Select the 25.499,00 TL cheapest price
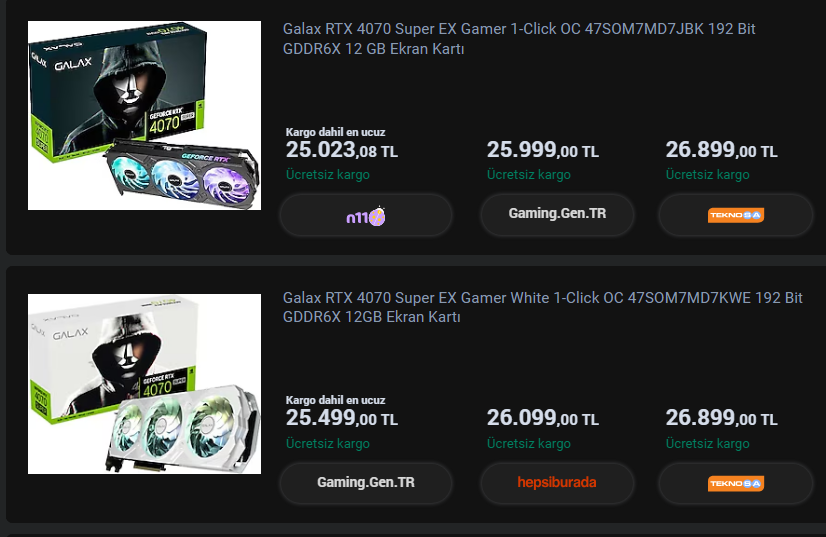 [342, 419]
